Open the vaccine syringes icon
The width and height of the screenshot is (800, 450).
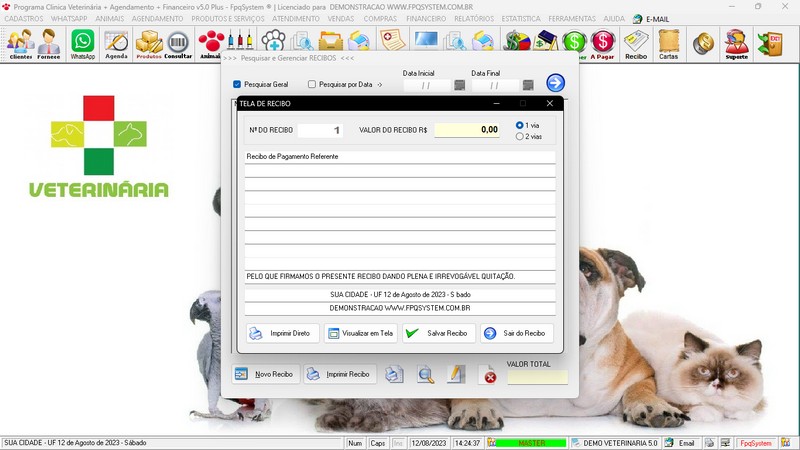pos(240,41)
